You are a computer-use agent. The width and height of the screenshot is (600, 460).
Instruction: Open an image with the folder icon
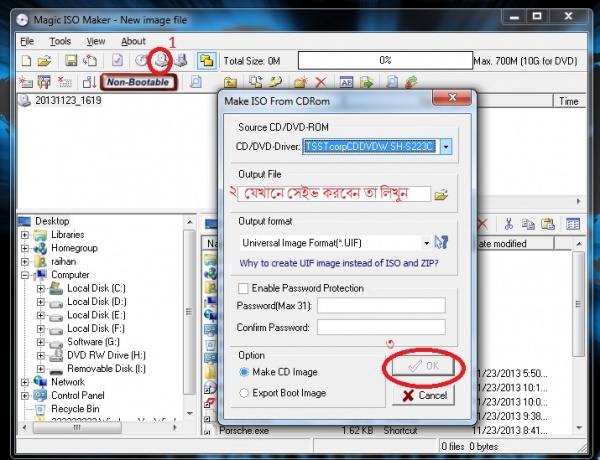click(x=44, y=60)
